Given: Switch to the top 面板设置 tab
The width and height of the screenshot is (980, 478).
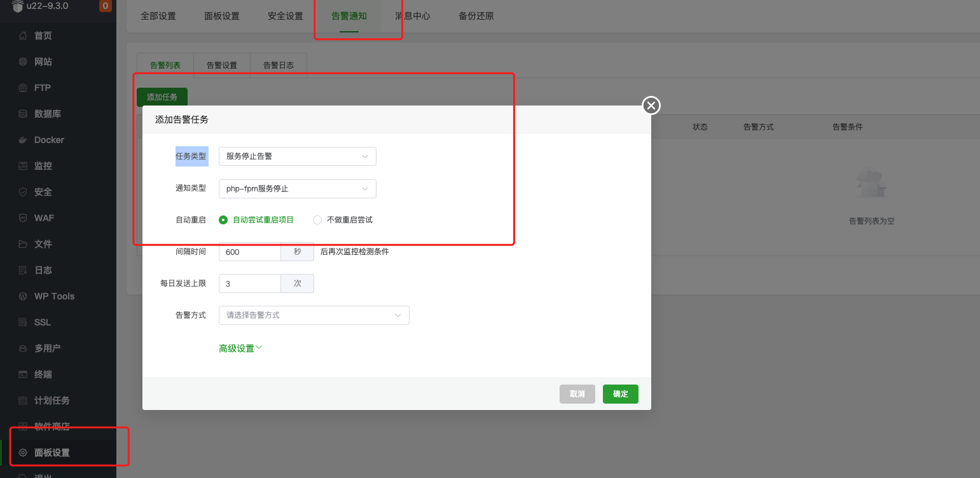Looking at the screenshot, I should tap(222, 16).
